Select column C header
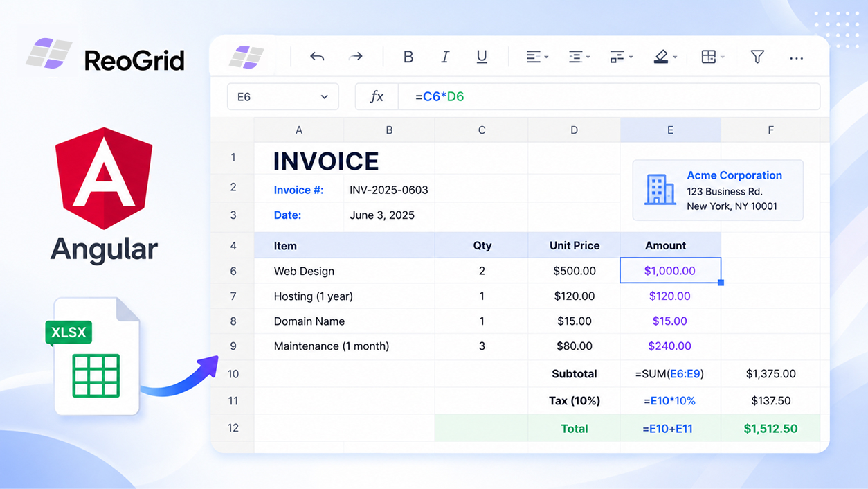The image size is (868, 489). pos(482,130)
